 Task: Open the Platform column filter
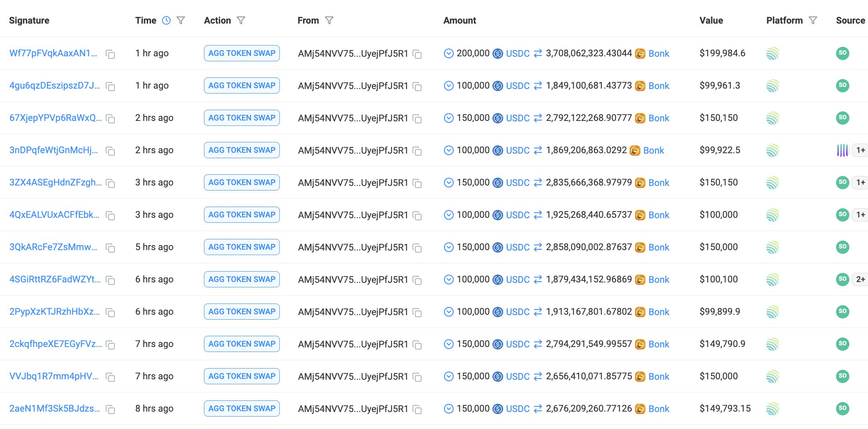point(813,20)
